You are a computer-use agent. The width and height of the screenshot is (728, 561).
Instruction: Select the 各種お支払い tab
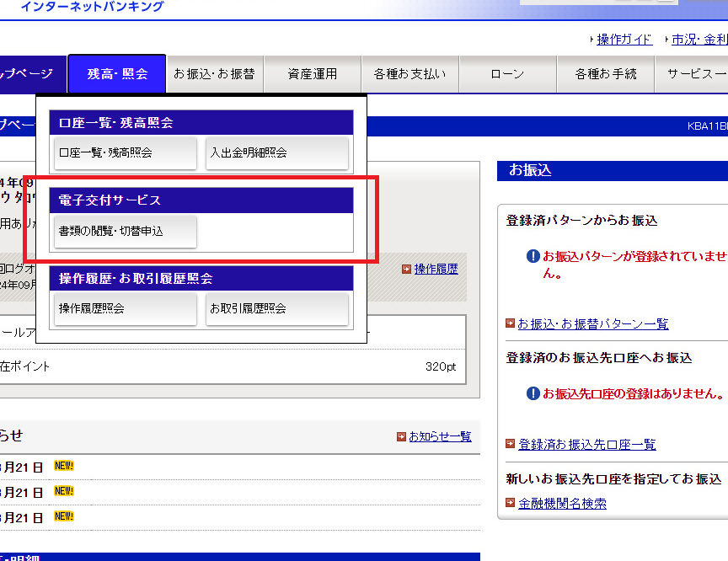click(409, 74)
